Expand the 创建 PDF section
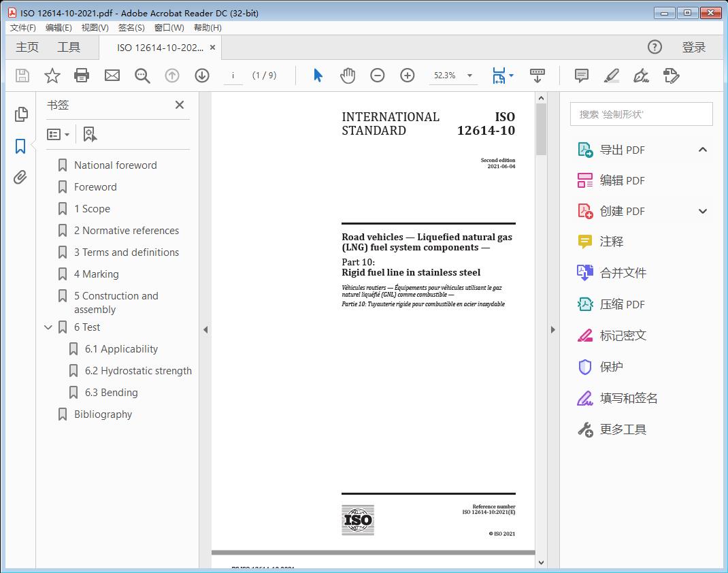 point(703,211)
